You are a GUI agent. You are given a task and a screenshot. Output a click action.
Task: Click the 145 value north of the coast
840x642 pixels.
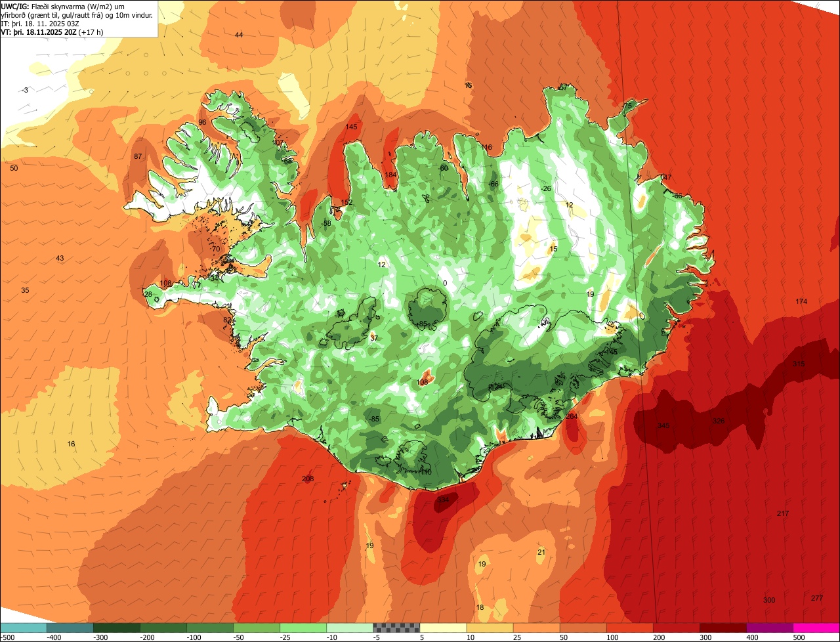coord(351,127)
